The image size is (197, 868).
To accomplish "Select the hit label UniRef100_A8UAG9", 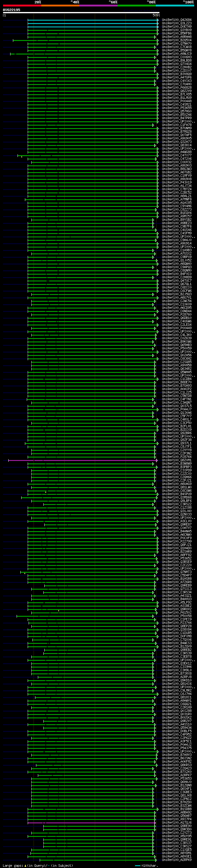I will 177,484.
